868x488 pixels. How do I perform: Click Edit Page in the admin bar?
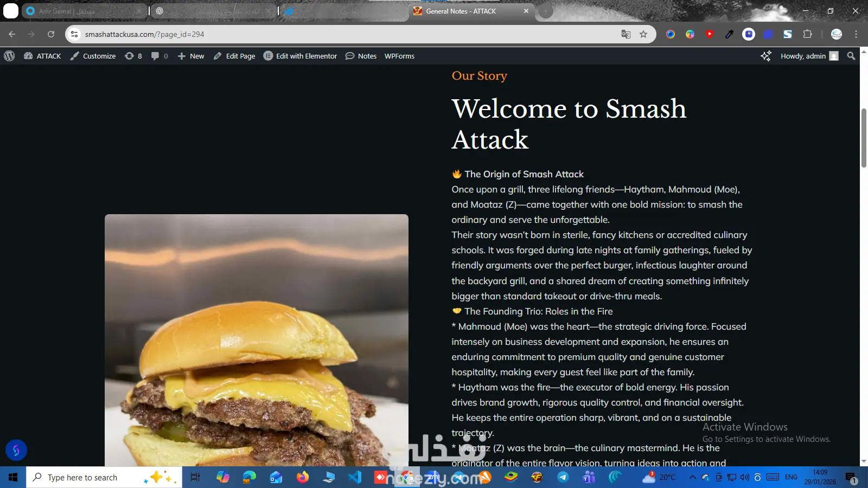pos(234,56)
